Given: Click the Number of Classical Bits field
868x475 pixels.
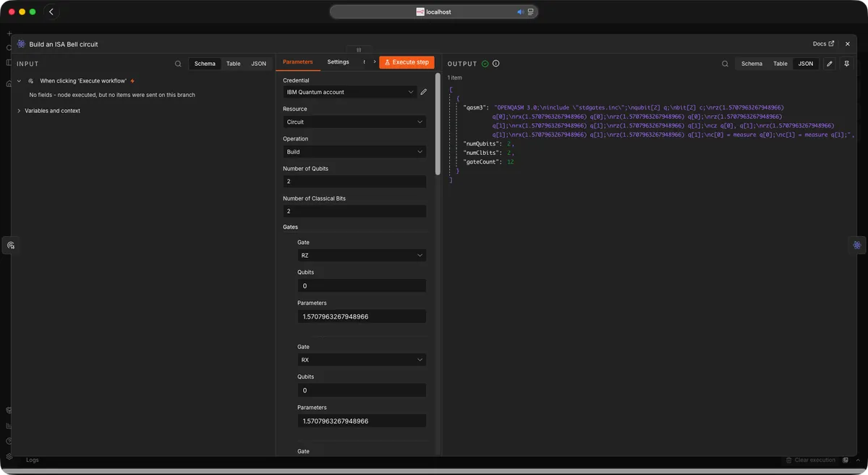Looking at the screenshot, I should (354, 211).
